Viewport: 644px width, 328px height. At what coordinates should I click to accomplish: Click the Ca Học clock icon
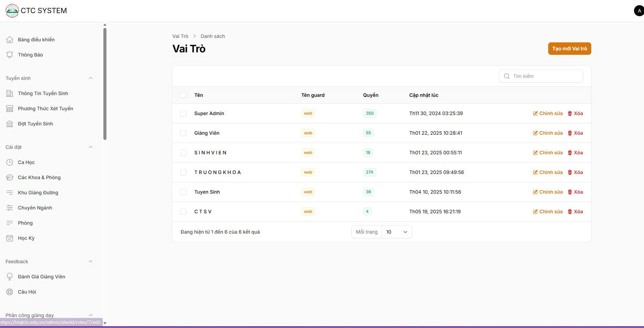click(10, 162)
